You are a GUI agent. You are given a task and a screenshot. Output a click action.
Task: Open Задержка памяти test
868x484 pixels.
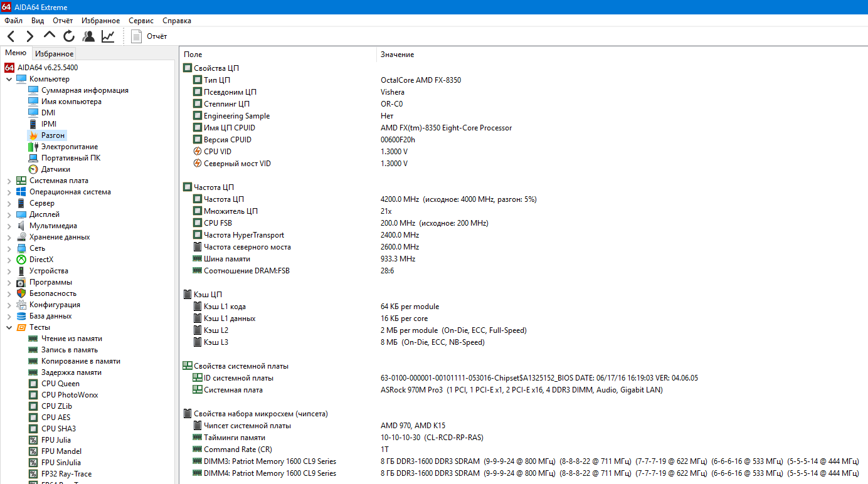pyautogui.click(x=71, y=372)
